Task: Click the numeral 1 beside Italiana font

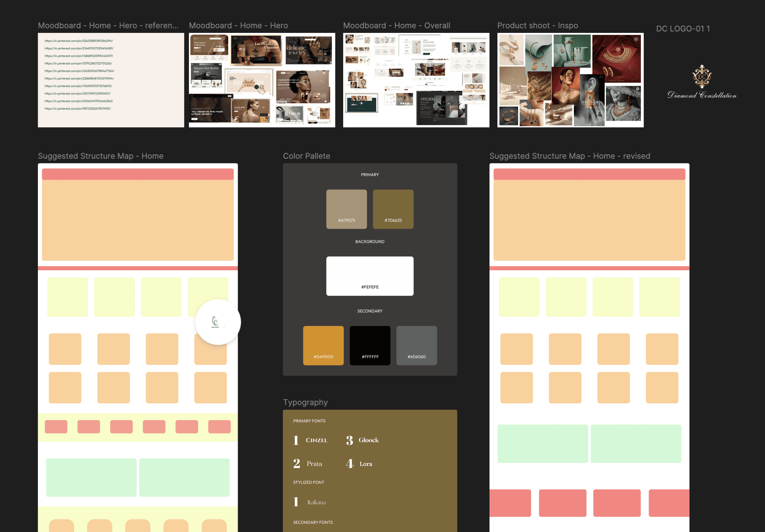Action: [296, 502]
